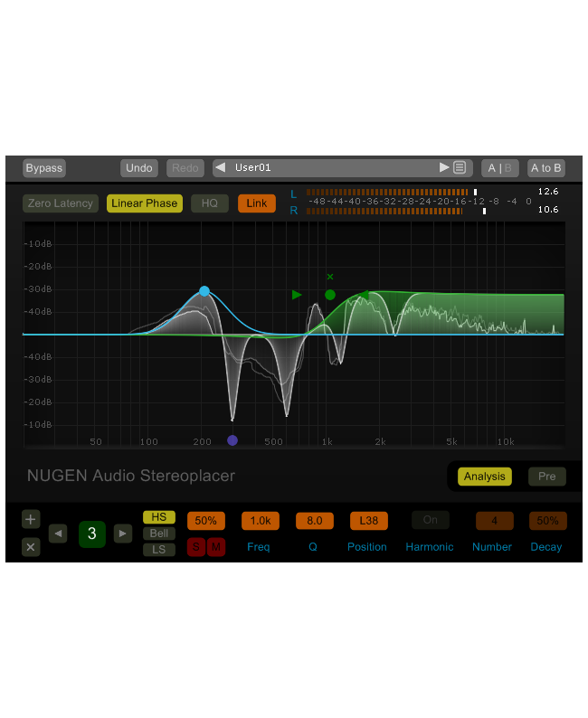Toggle the A|B comparison

[499, 168]
